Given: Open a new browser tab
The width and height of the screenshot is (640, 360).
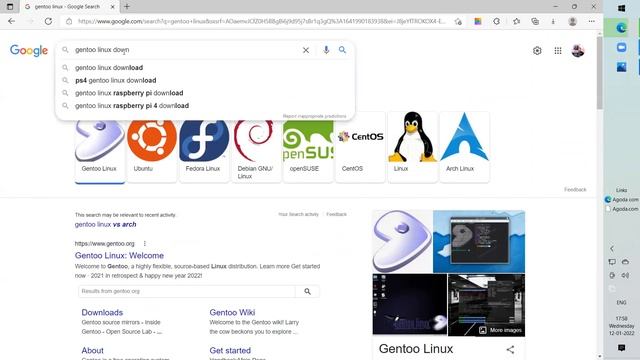Looking at the screenshot, I should click(x=127, y=7).
